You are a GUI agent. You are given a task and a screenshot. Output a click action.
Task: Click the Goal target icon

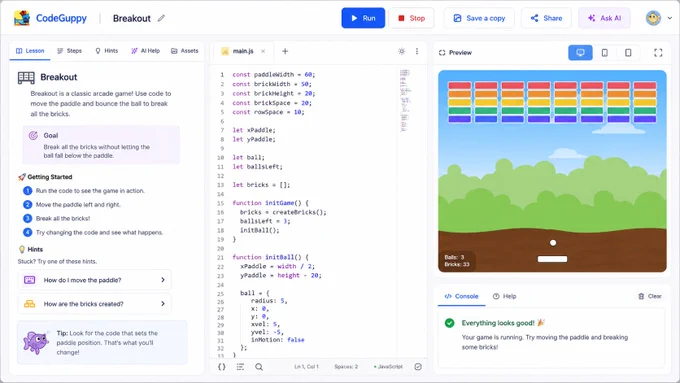point(33,135)
